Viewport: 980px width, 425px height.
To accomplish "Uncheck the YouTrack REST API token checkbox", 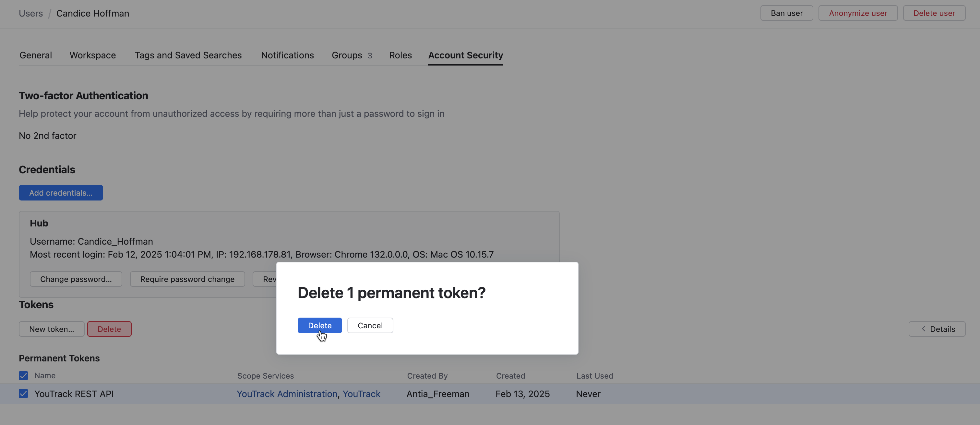I will pos(23,394).
